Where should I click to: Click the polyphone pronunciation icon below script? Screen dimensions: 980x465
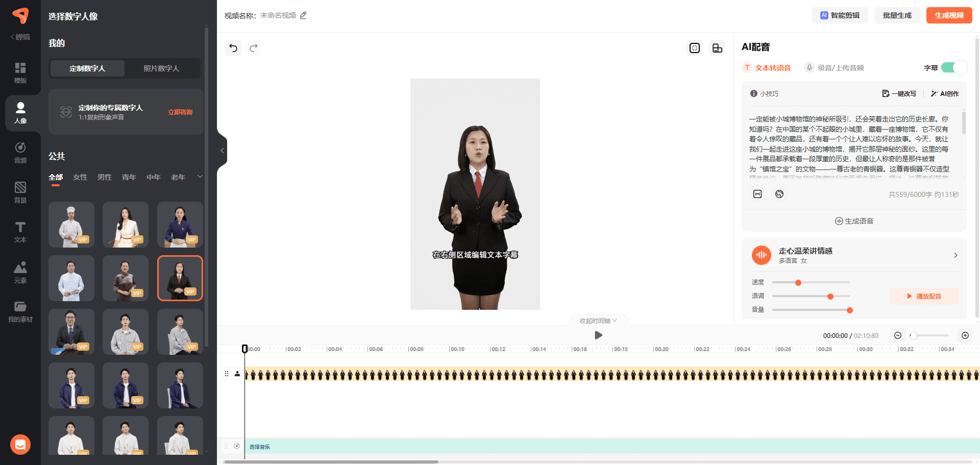coord(779,194)
